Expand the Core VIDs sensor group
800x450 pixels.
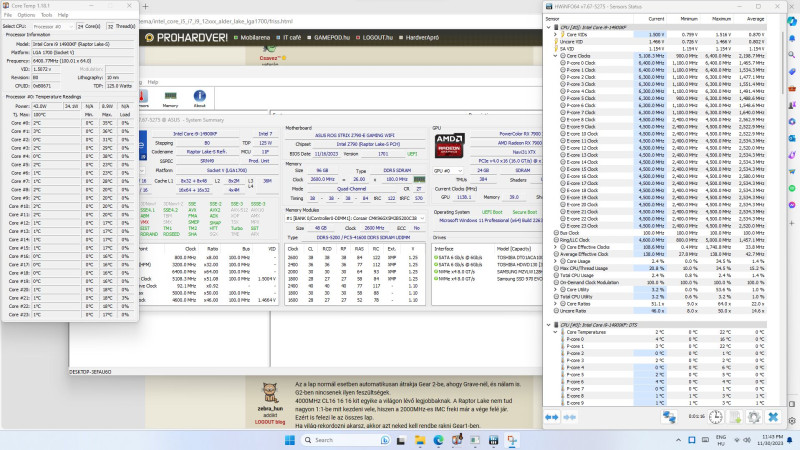tap(556, 35)
